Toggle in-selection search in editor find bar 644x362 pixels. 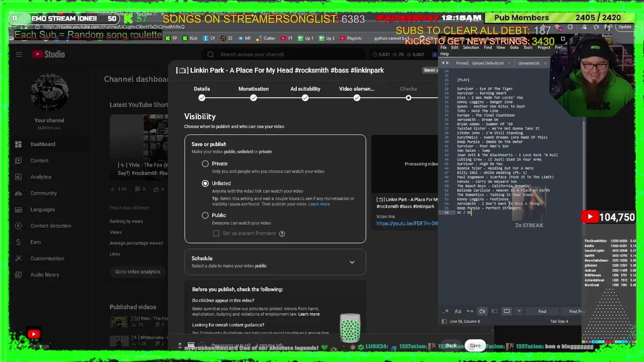click(x=494, y=311)
